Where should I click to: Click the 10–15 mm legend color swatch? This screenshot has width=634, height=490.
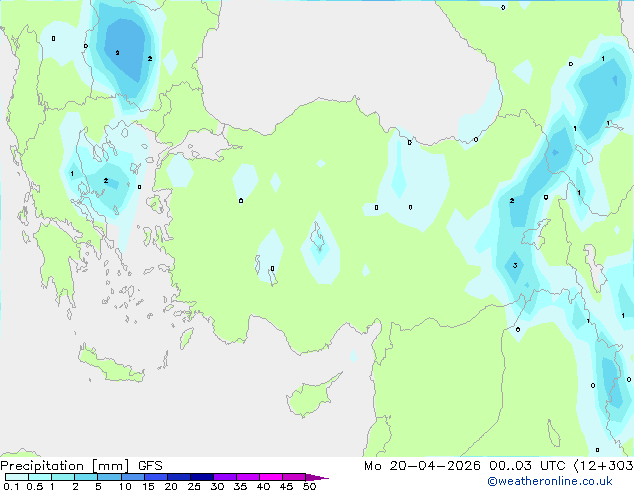(132, 477)
